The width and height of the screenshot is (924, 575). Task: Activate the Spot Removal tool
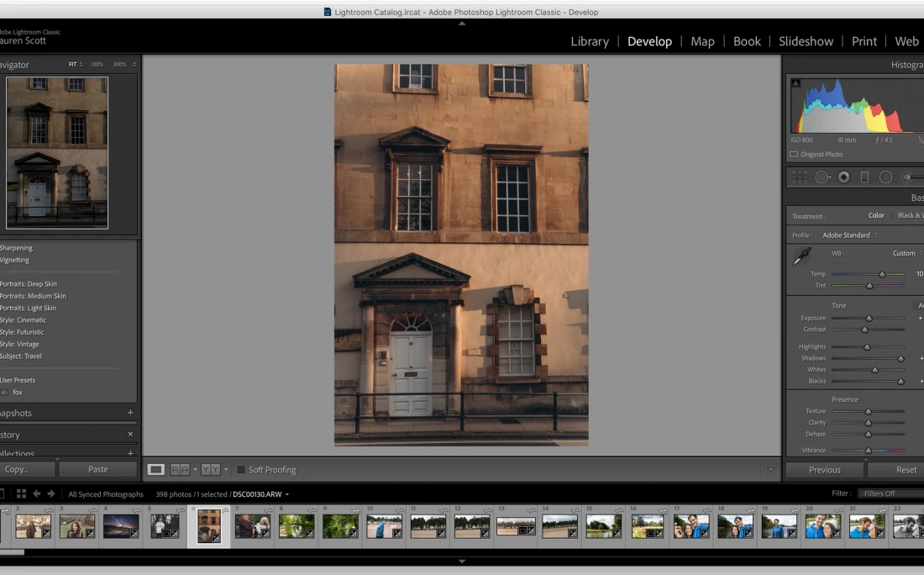tap(822, 177)
